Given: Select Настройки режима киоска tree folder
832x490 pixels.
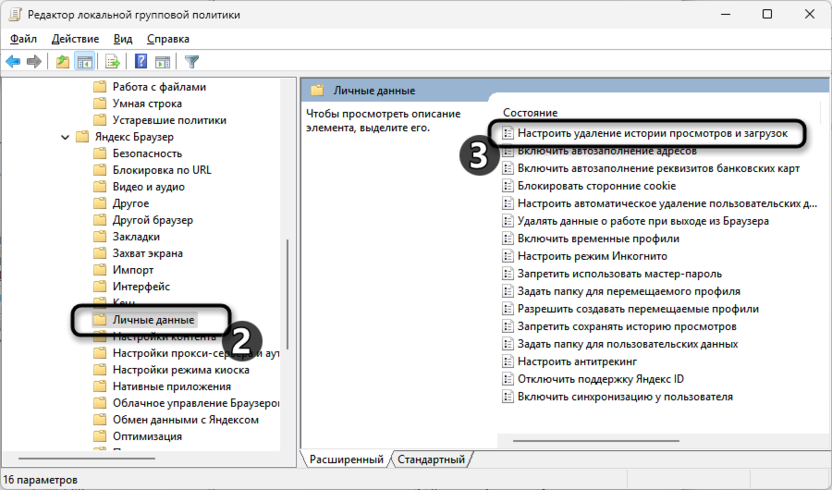Looking at the screenshot, I should click(x=181, y=370).
